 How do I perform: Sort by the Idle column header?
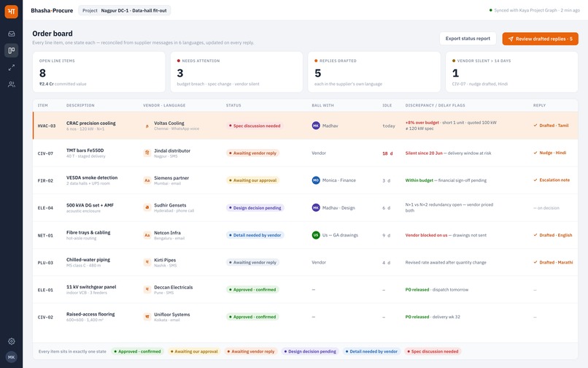point(387,106)
